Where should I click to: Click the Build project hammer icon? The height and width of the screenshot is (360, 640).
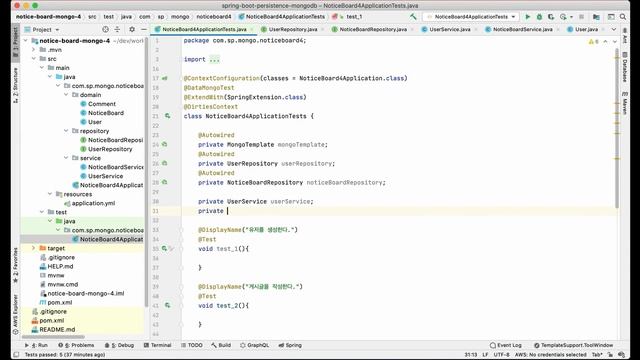(413, 17)
